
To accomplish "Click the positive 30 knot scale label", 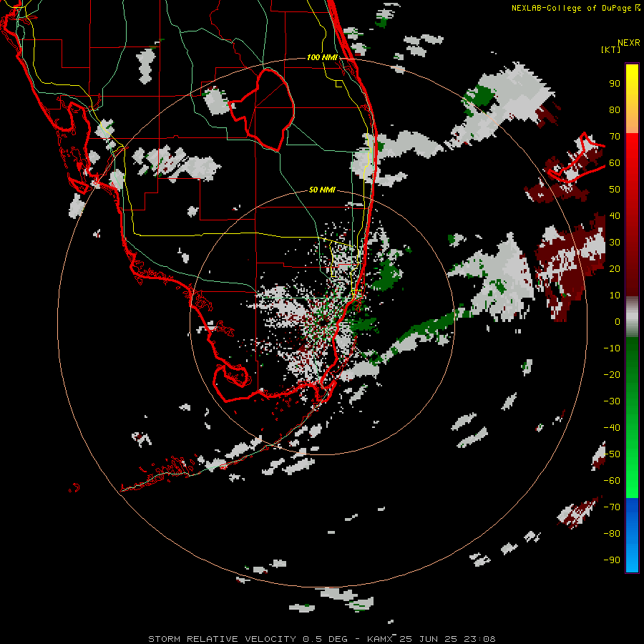I will tap(615, 243).
